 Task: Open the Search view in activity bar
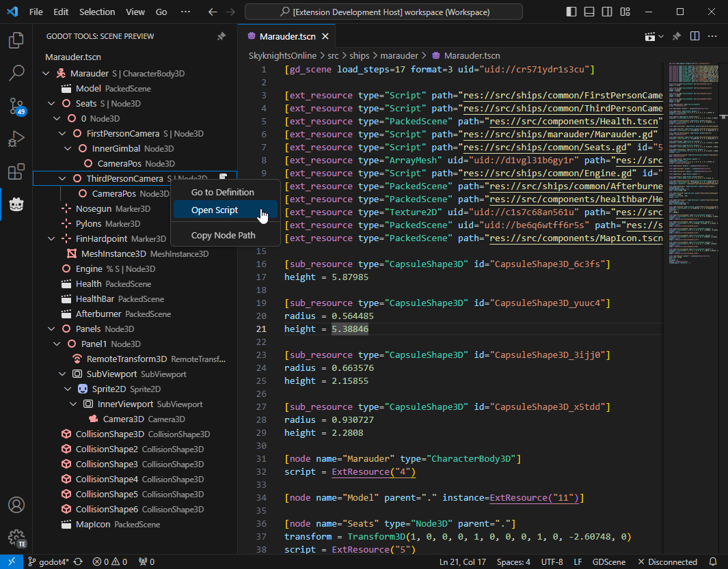tap(16, 73)
